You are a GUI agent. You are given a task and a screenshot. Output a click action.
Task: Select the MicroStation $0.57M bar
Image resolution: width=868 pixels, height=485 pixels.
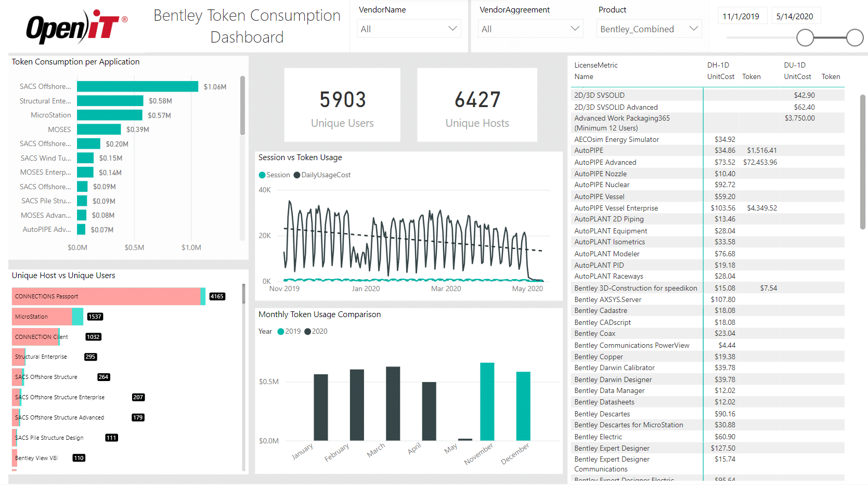coord(109,115)
